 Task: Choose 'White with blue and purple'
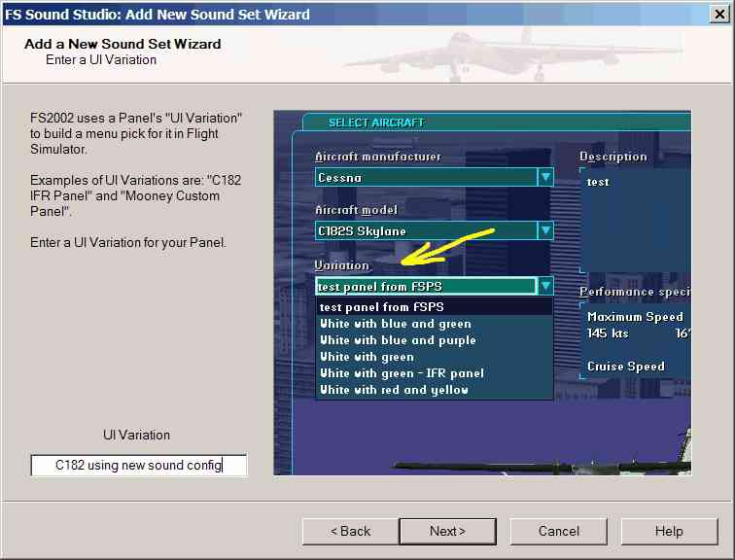click(435, 340)
